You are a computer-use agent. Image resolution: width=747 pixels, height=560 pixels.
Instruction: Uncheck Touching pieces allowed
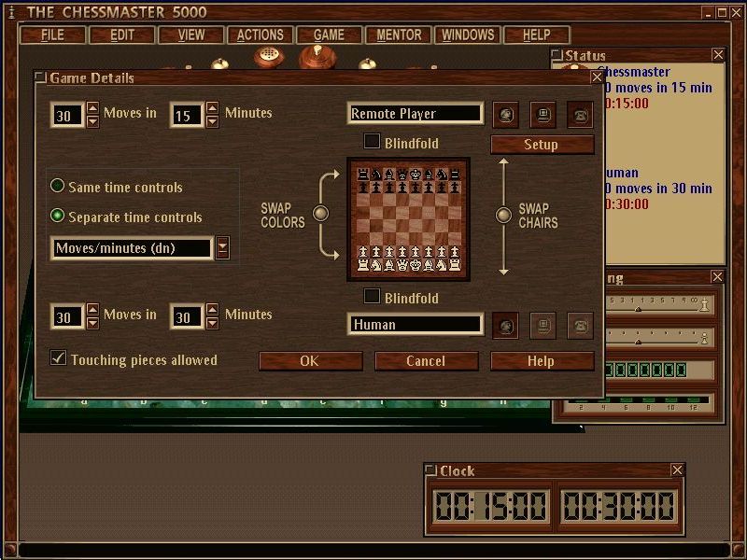[x=59, y=359]
